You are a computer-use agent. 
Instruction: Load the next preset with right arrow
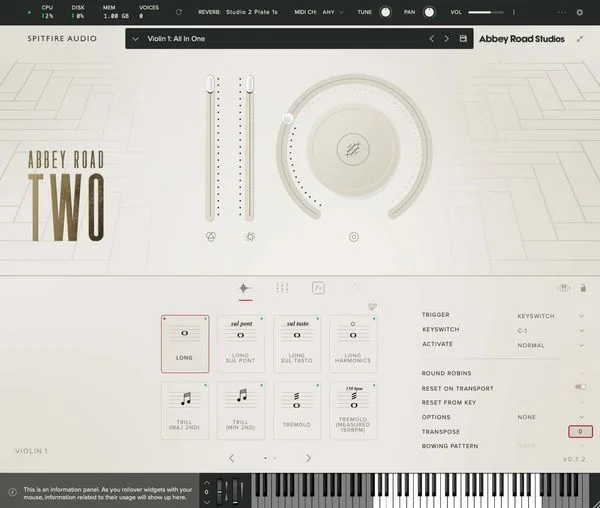tap(446, 39)
